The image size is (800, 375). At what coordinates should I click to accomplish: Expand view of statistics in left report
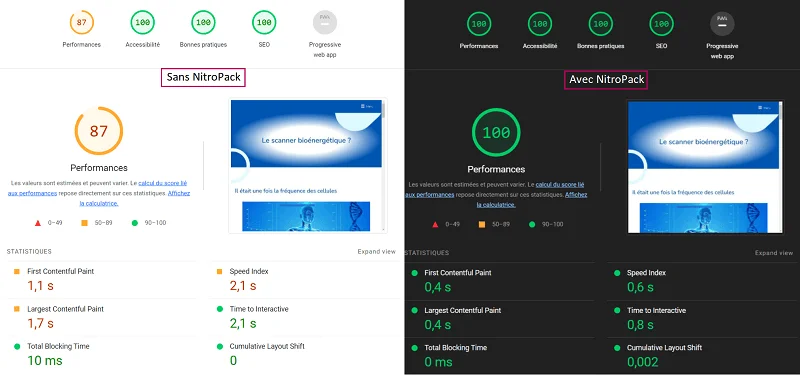[377, 252]
